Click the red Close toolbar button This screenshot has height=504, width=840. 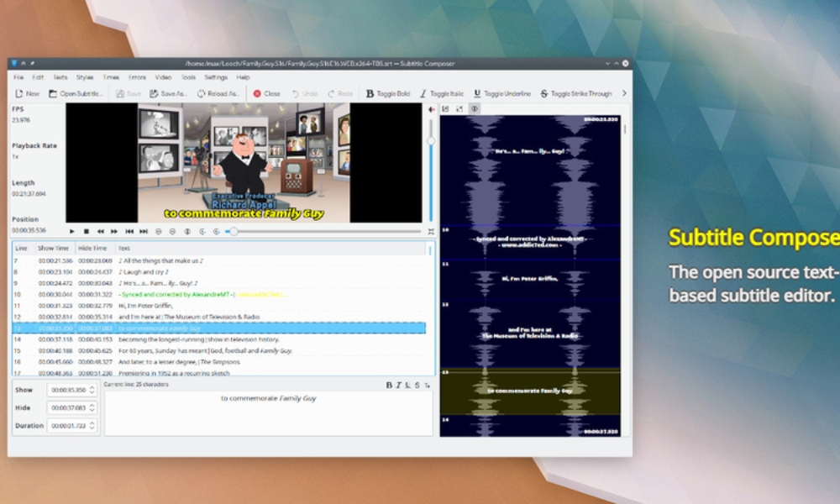267,94
